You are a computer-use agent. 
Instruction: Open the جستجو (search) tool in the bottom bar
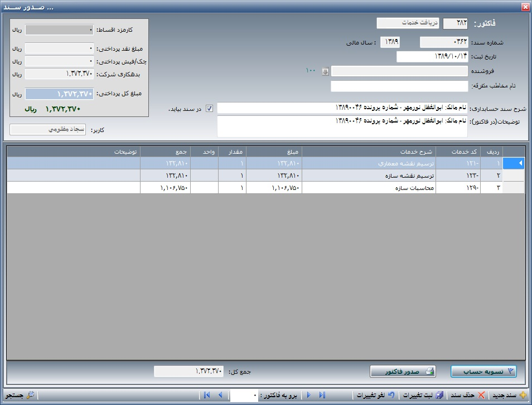click(x=30, y=395)
